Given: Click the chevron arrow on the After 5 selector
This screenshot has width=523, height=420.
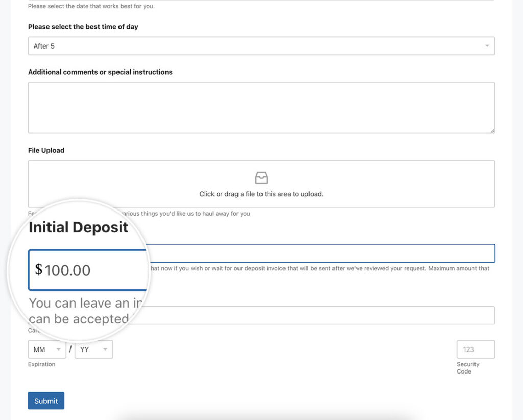Looking at the screenshot, I should pos(487,45).
